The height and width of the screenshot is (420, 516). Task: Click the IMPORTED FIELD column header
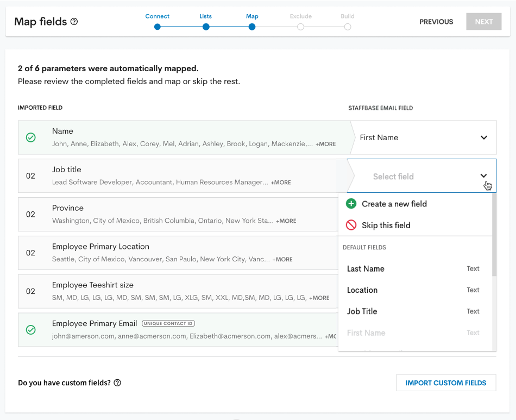click(40, 108)
